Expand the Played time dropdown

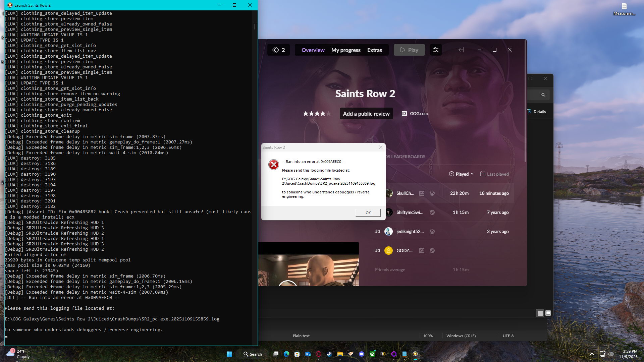tap(462, 174)
